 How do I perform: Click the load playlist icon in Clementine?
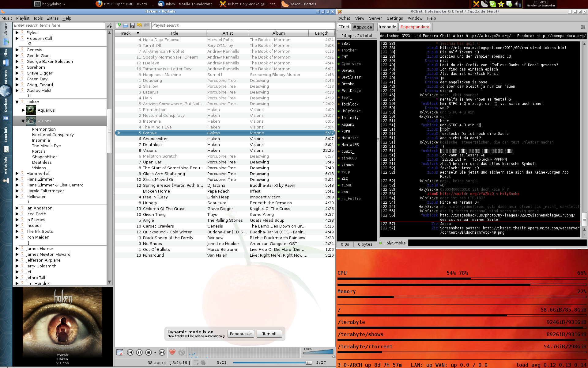pos(125,25)
